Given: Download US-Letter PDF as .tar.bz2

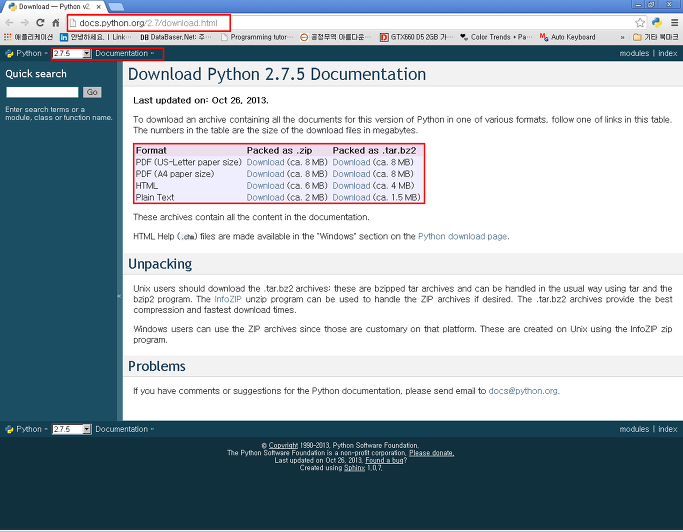Looking at the screenshot, I should [x=351, y=162].
